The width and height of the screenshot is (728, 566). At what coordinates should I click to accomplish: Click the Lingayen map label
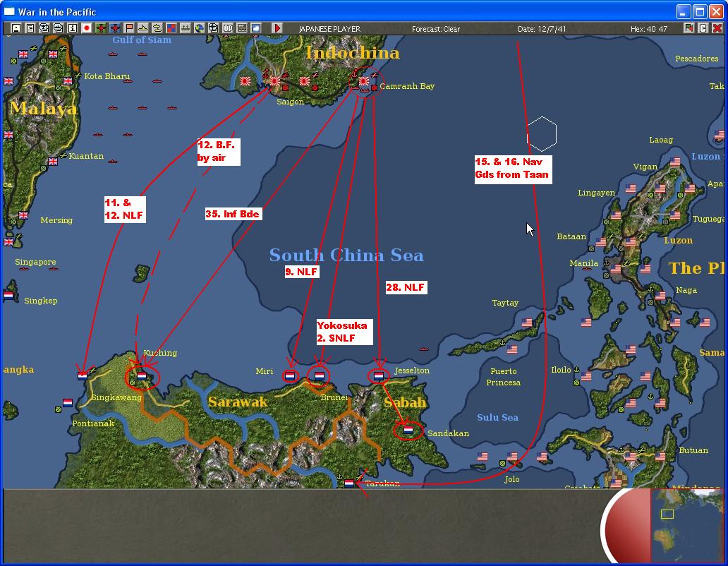(x=596, y=193)
